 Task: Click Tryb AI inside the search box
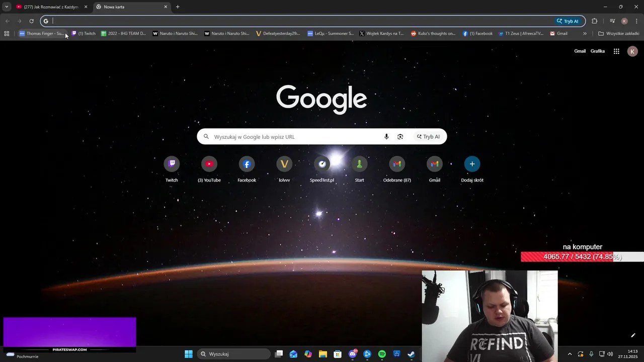click(x=428, y=137)
